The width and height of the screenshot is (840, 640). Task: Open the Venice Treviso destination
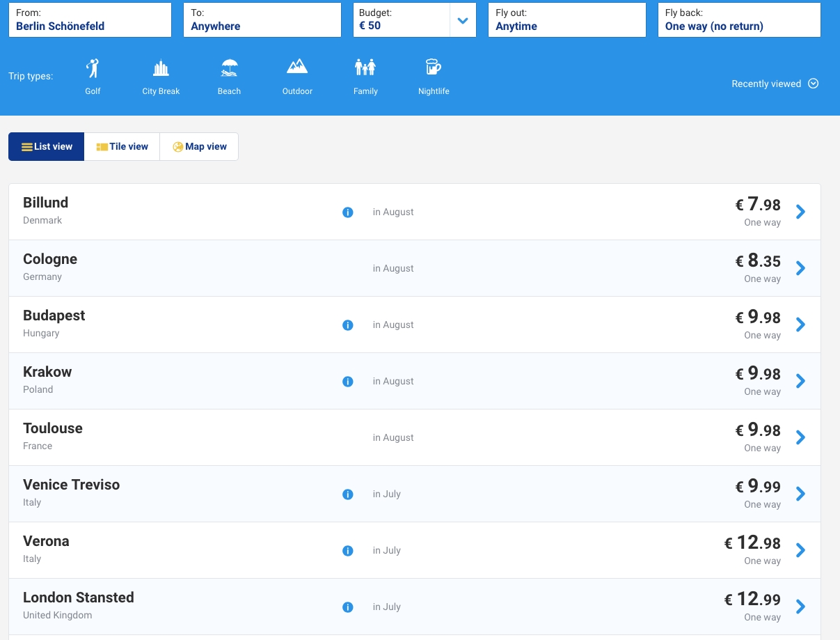point(71,485)
